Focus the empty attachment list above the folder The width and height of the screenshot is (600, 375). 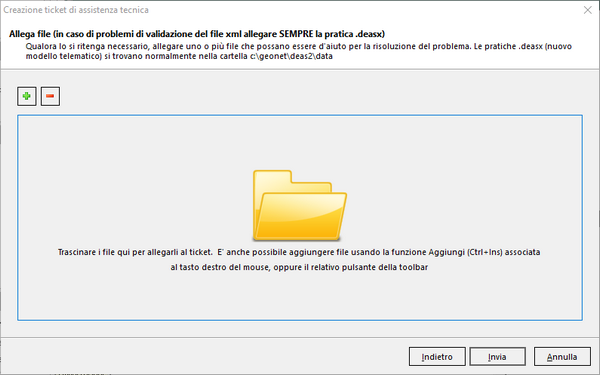[x=300, y=142]
